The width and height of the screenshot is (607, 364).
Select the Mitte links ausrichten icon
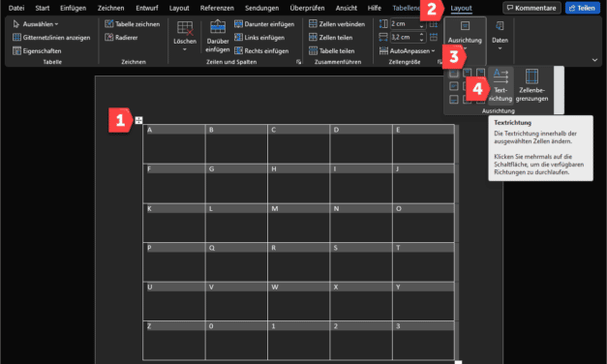tap(454, 86)
